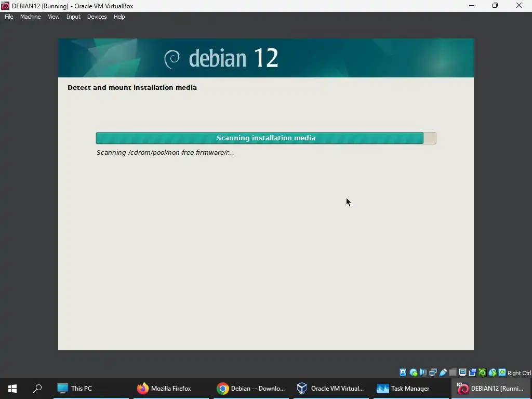Click the network adapters status icon
Viewport: 532px width, 399px height.
(x=433, y=373)
